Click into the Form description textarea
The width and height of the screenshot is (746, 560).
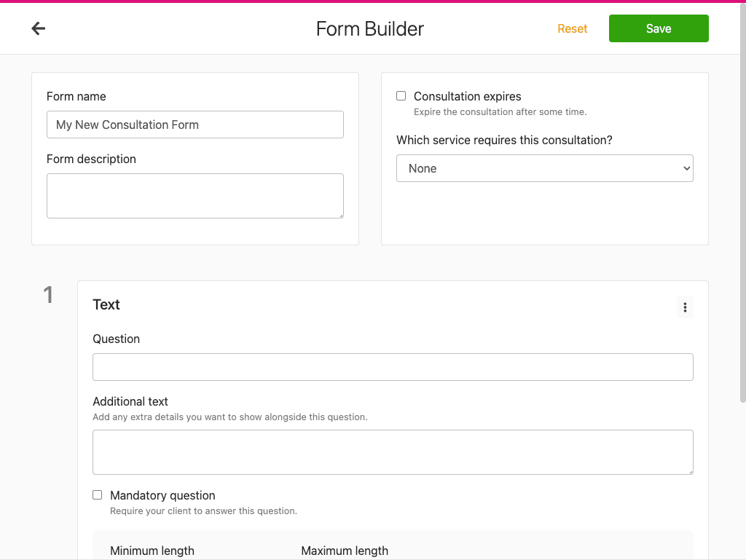[x=195, y=195]
